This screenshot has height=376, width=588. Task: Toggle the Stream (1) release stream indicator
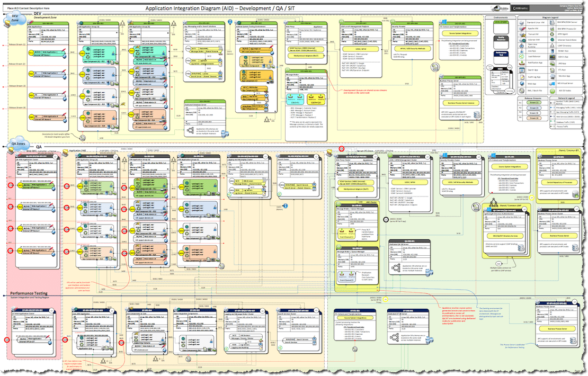(533, 102)
